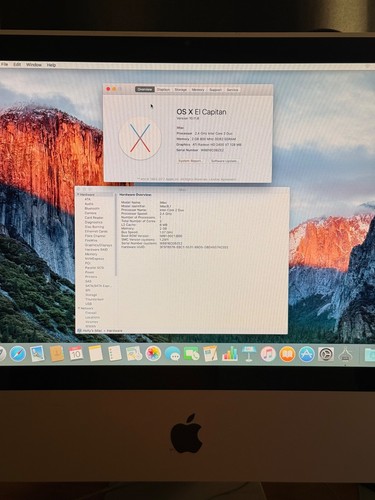Select Audio in the hardware list
This screenshot has width=375, height=500.
(x=89, y=204)
